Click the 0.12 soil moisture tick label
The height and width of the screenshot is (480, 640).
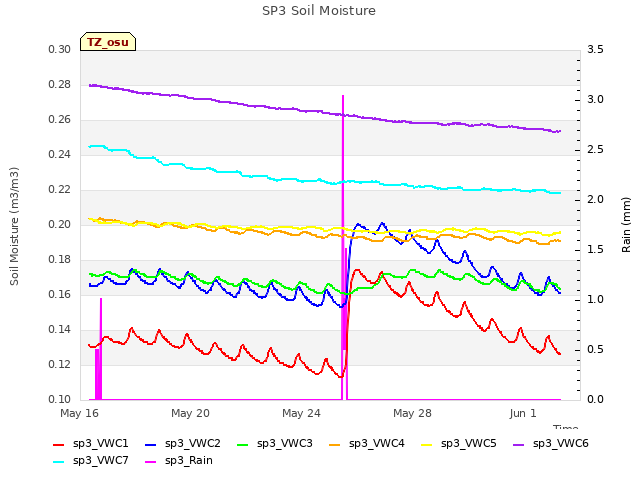click(60, 364)
